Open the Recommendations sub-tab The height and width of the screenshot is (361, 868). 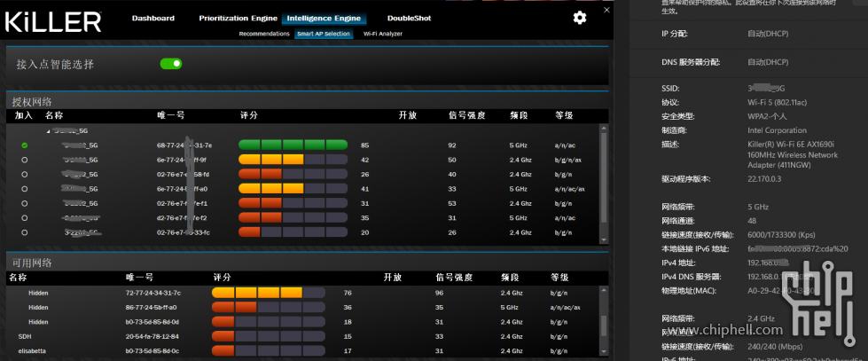264,34
